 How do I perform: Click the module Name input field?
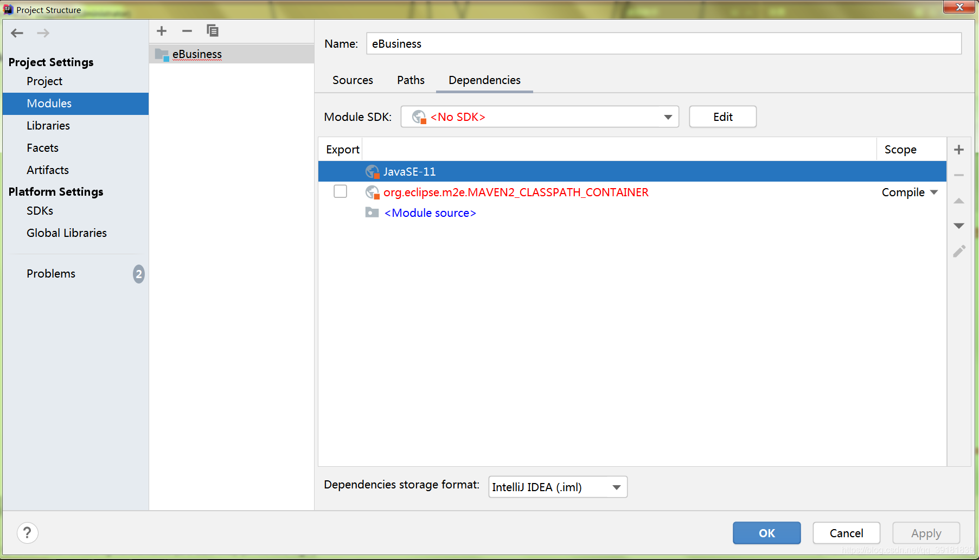click(664, 43)
